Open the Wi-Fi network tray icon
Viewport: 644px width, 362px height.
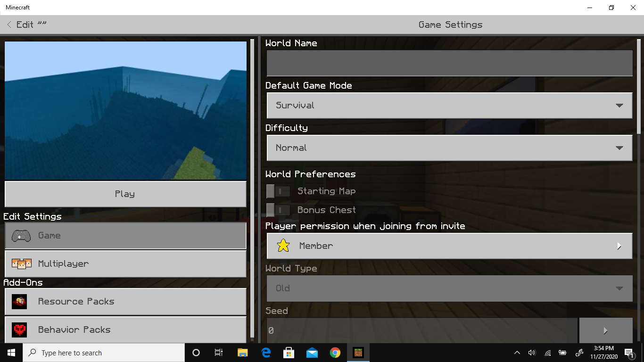coord(547,353)
